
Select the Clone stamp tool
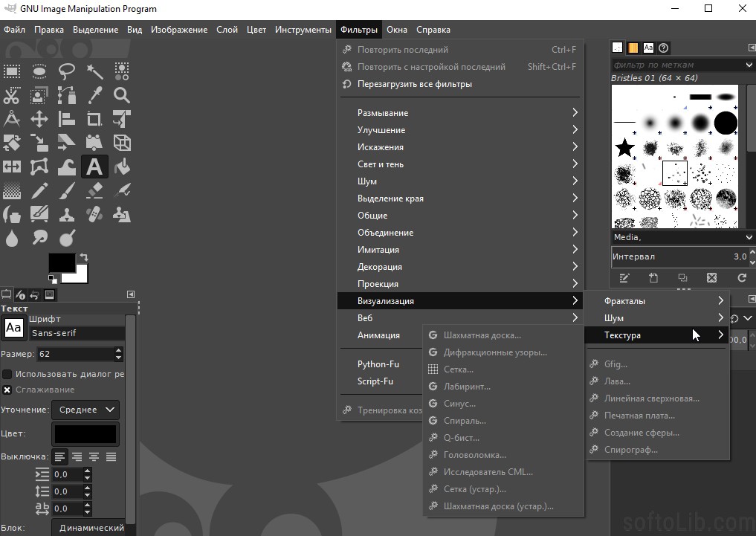click(x=67, y=215)
